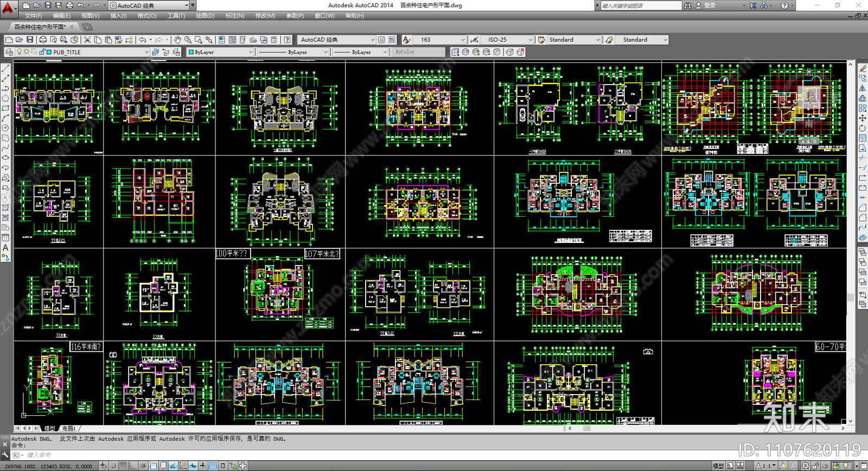Switch to the 布局1 layout tab
Screen dimensions: 868x471
pos(69,428)
